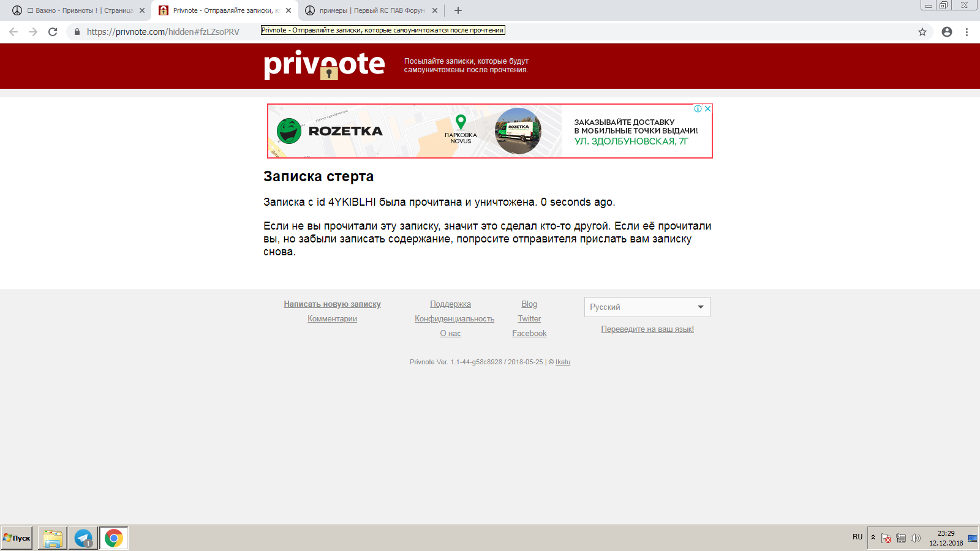The width and height of the screenshot is (980, 551).
Task: Click the padlock site info icon
Action: [77, 32]
